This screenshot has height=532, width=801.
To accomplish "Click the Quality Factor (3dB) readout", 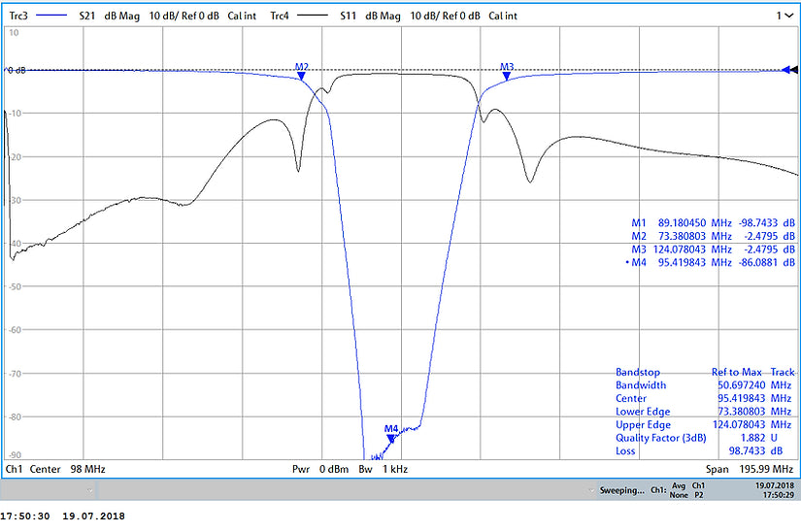I will pyautogui.click(x=662, y=437).
